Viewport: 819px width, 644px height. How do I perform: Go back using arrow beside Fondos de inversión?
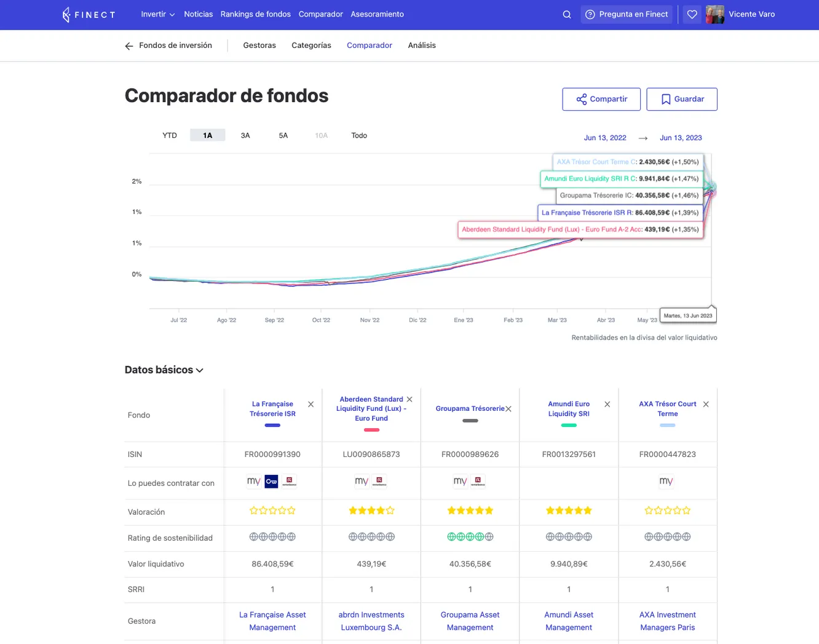[129, 46]
